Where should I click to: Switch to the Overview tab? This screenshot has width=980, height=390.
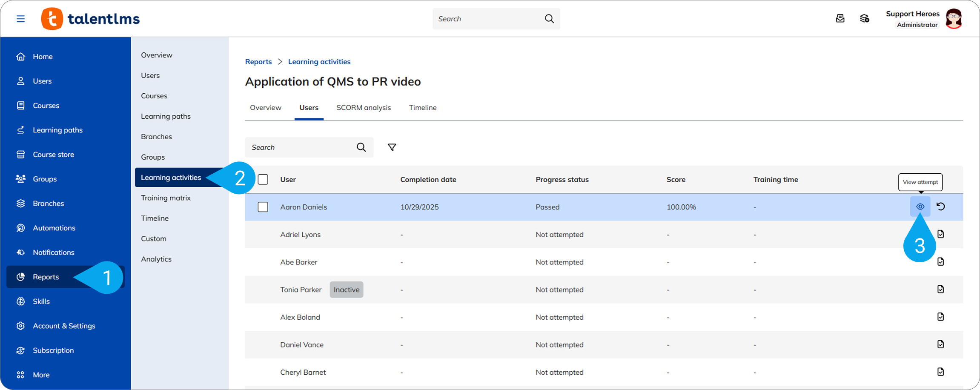pyautogui.click(x=266, y=108)
